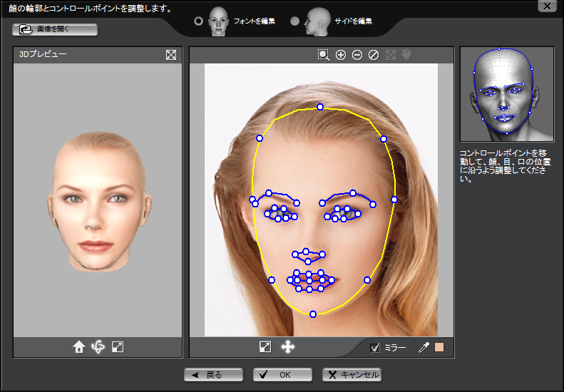
Task: Click the reset zoom slashed-circle icon
Action: 374,55
